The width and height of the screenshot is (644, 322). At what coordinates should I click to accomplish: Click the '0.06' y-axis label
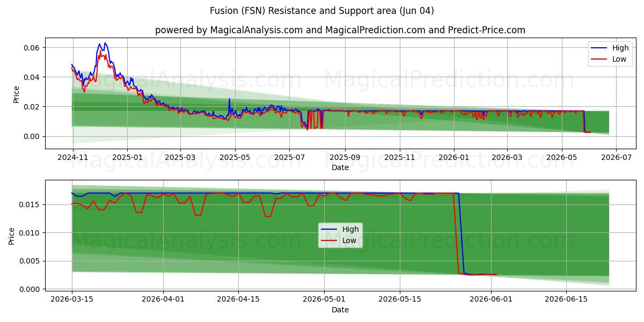click(x=32, y=48)
